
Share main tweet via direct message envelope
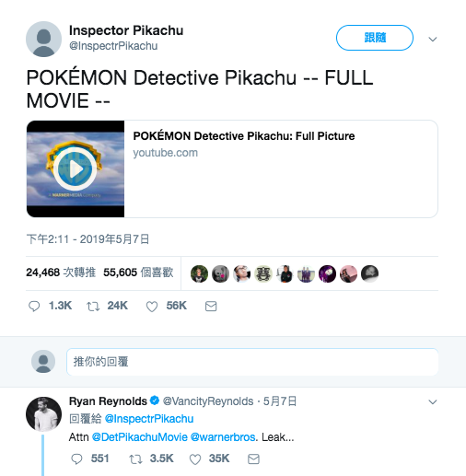click(x=211, y=306)
